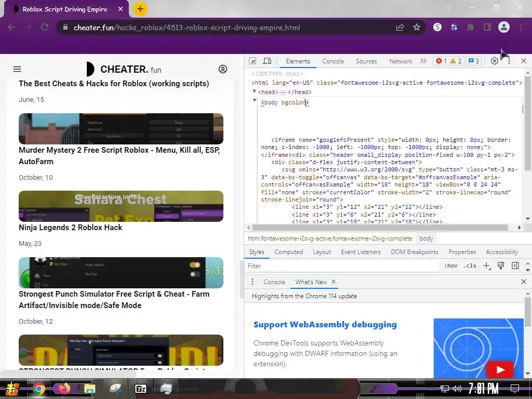The image size is (532, 399).
Task: Play the What's New video thumbnail
Action: (478, 348)
